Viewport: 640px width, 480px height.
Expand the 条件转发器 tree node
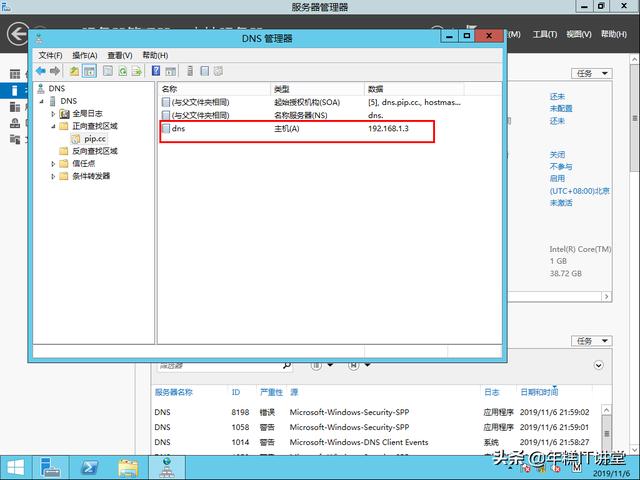tap(53, 176)
